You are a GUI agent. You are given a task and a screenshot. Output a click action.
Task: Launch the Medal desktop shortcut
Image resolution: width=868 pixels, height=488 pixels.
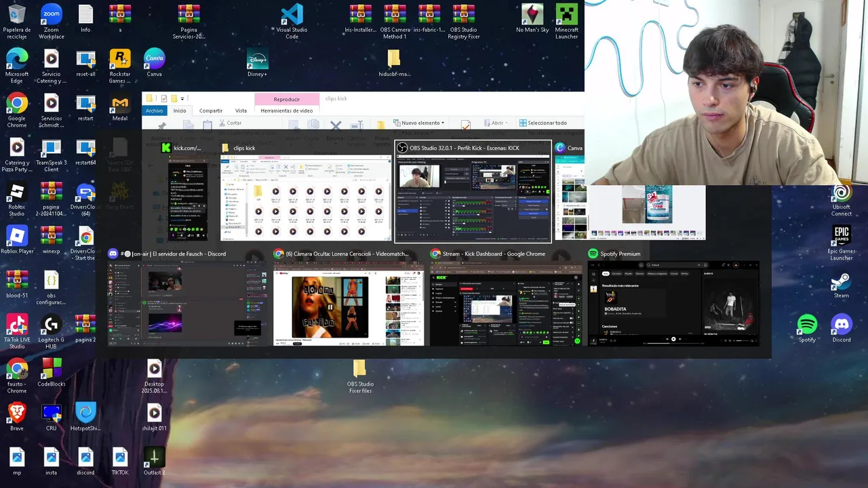(x=120, y=107)
